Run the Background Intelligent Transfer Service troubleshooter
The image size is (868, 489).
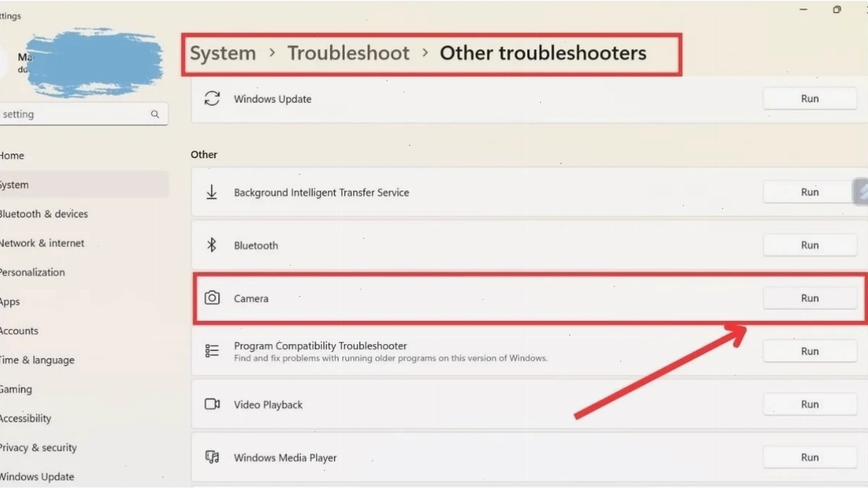[810, 192]
